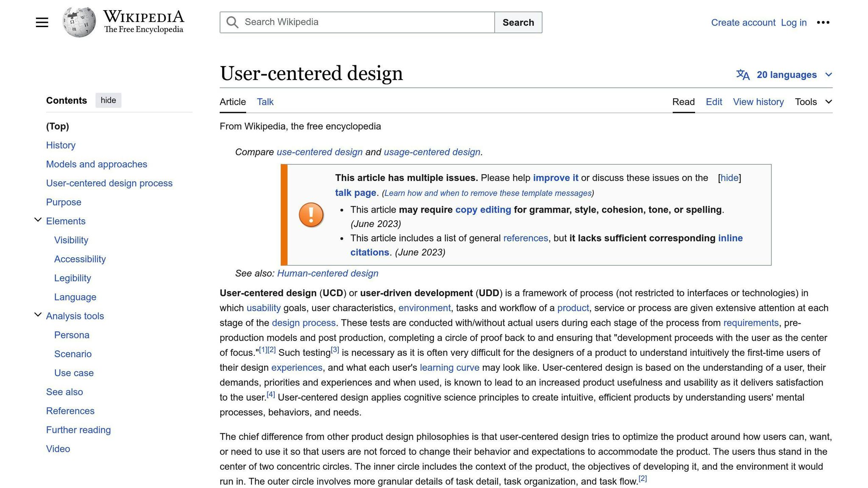The width and height of the screenshot is (868, 488).
Task: Open the Human-centered design link
Action: point(328,274)
